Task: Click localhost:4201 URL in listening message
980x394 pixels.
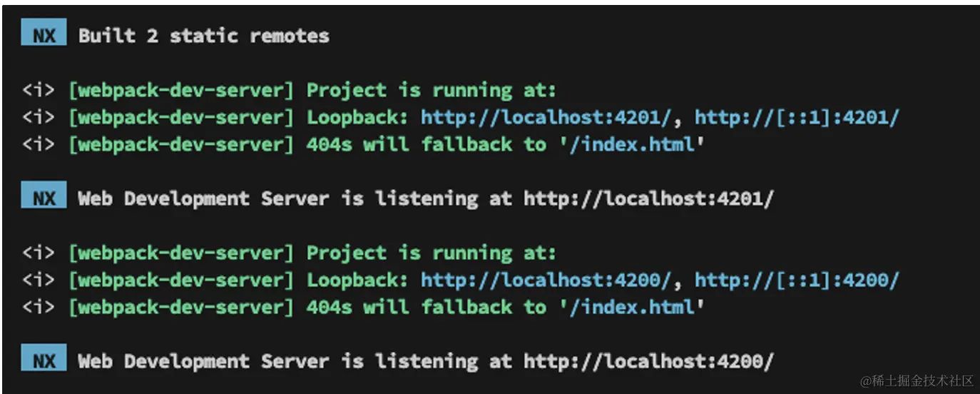Action: coord(648,198)
